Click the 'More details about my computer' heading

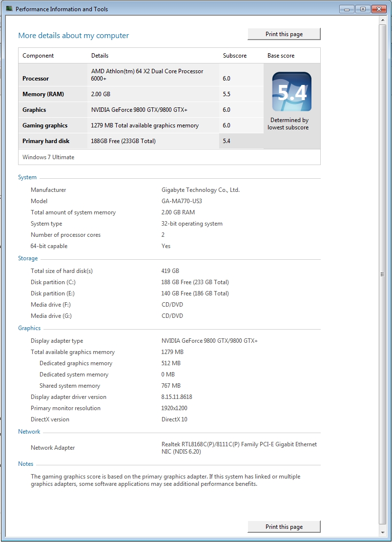click(x=73, y=35)
